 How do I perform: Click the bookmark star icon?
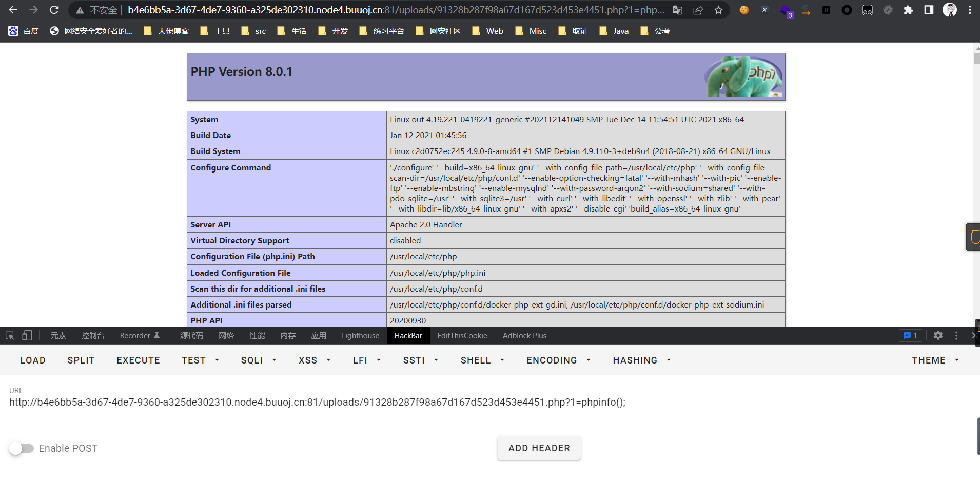pos(718,10)
